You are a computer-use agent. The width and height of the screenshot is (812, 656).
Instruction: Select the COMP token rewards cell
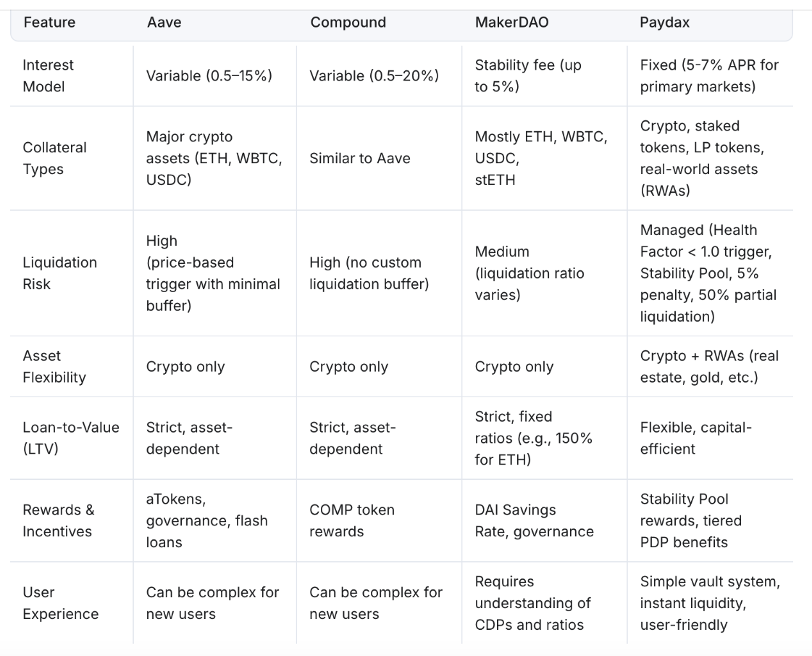351,520
